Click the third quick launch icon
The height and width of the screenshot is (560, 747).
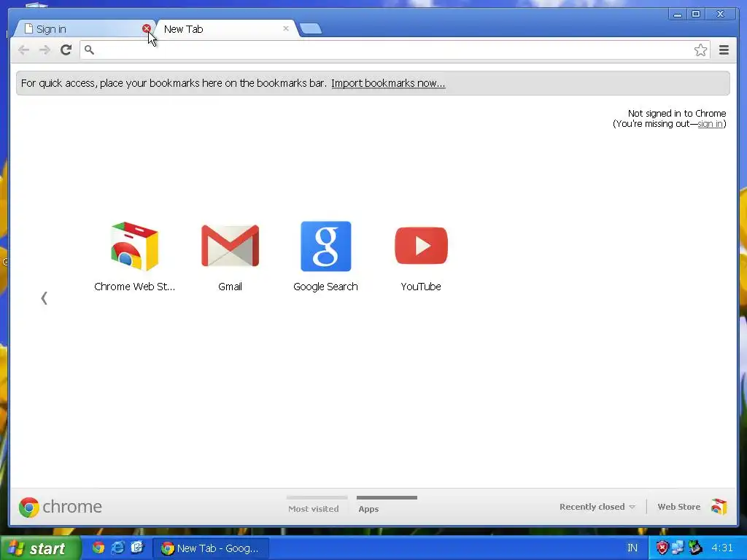[x=136, y=548]
